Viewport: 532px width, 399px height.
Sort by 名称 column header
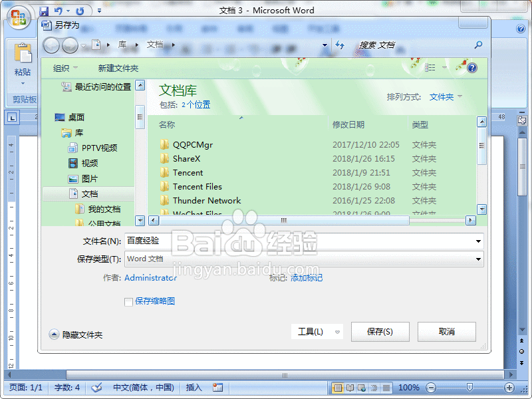pyautogui.click(x=167, y=124)
